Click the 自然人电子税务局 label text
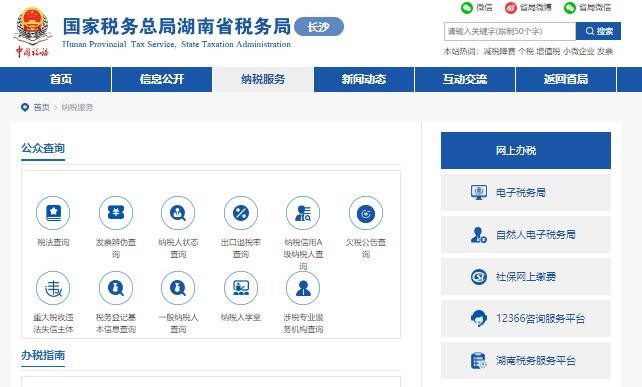 (x=536, y=235)
